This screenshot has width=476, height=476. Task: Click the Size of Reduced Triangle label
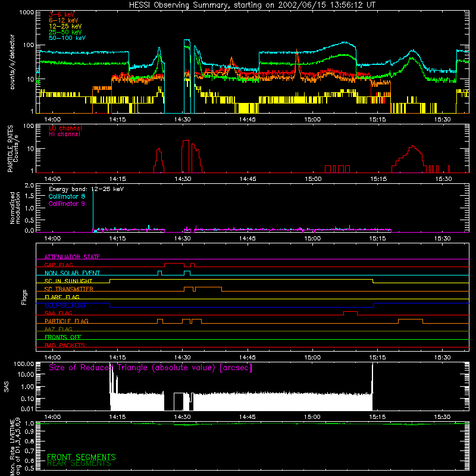tap(151, 368)
